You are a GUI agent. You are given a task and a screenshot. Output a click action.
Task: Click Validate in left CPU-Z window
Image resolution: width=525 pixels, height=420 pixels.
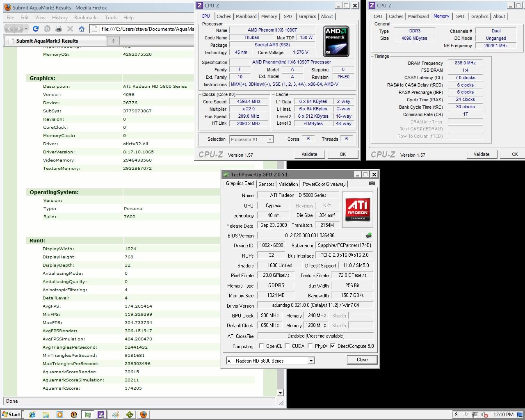click(x=309, y=154)
